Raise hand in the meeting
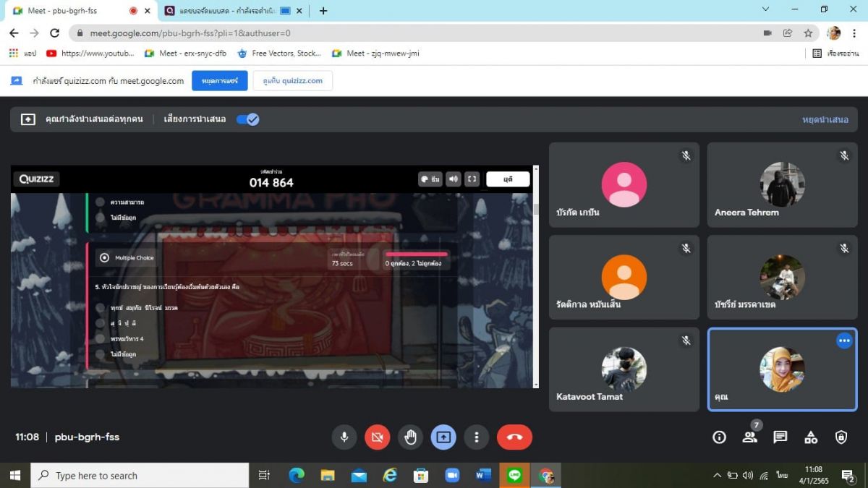The height and width of the screenshot is (488, 868). pyautogui.click(x=410, y=437)
